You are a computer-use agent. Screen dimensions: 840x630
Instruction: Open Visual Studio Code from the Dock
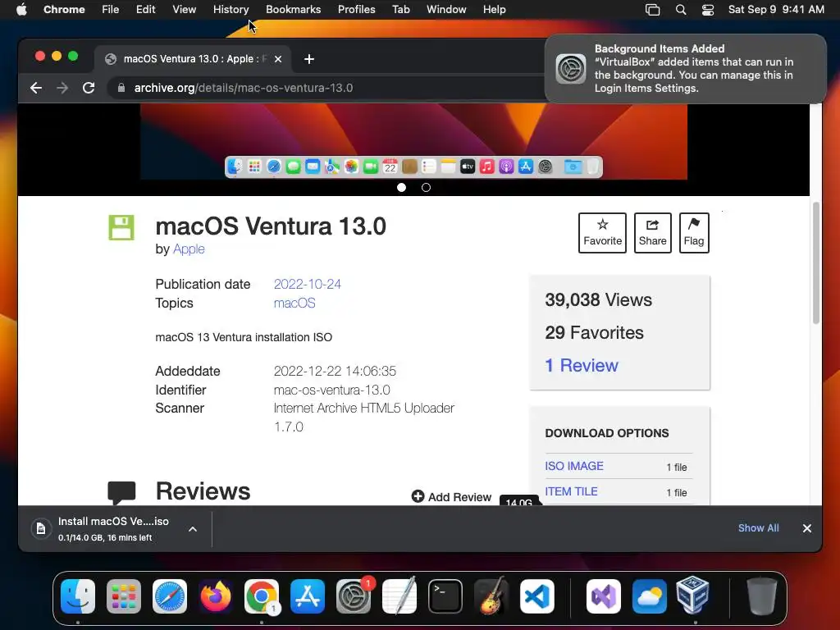click(x=536, y=596)
